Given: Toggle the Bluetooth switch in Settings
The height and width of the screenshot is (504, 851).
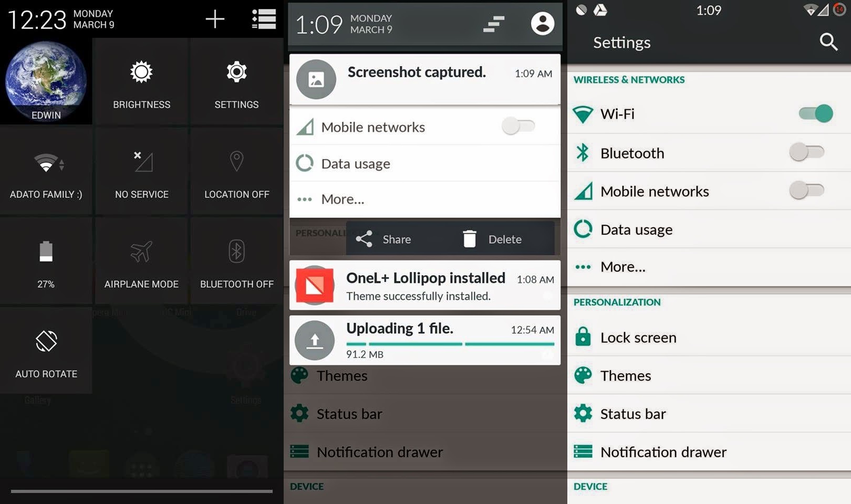Looking at the screenshot, I should pos(807,152).
